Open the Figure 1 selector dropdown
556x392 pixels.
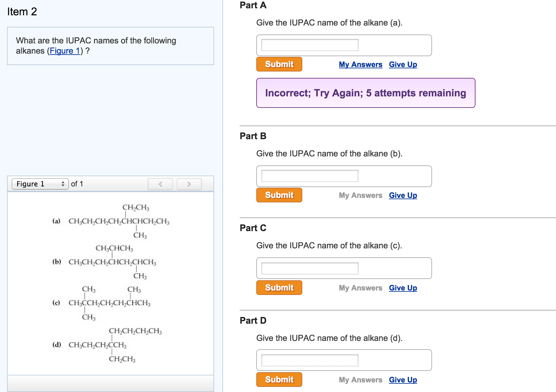point(40,184)
